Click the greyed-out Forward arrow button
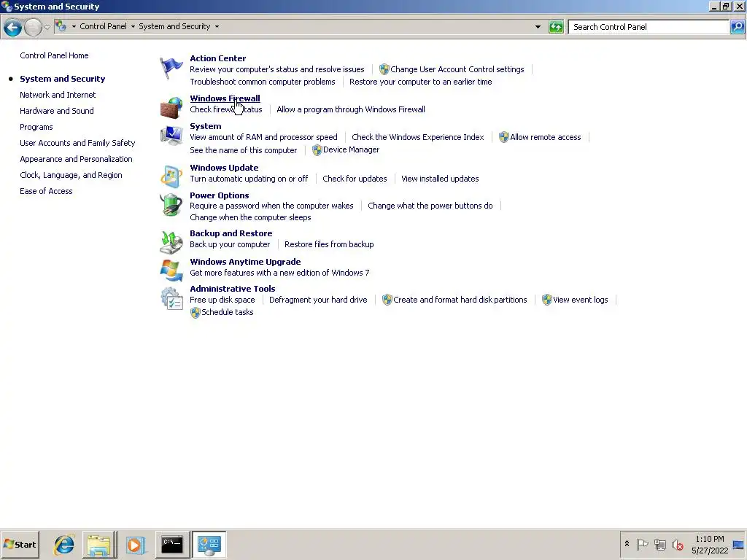This screenshot has width=747, height=560. (33, 27)
